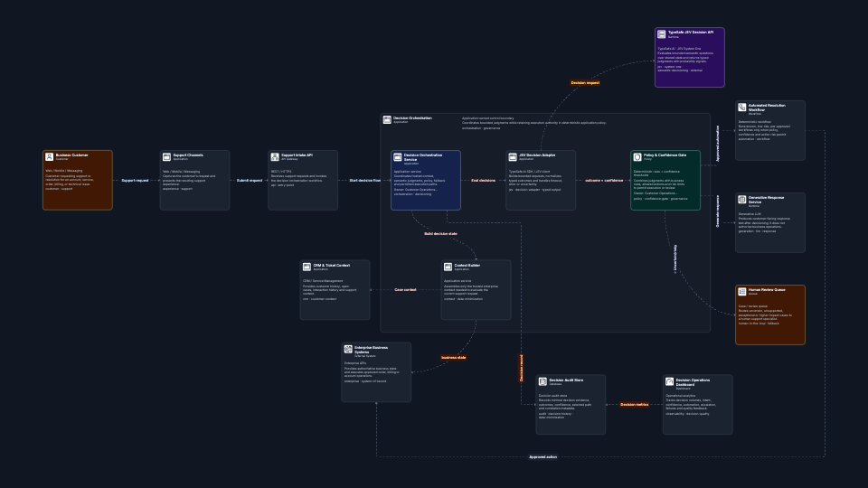Click the Business Customer person icon
Screen dimensions: 868x488
49,157
